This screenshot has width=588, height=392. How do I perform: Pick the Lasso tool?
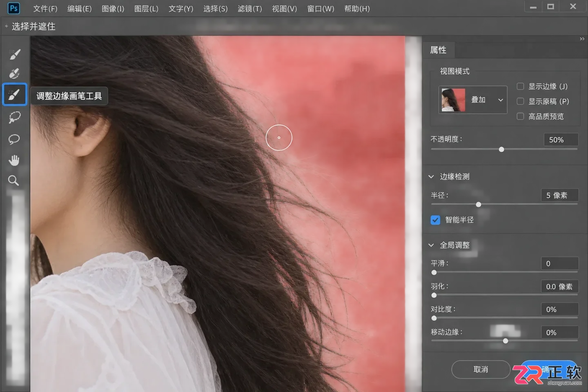[14, 139]
